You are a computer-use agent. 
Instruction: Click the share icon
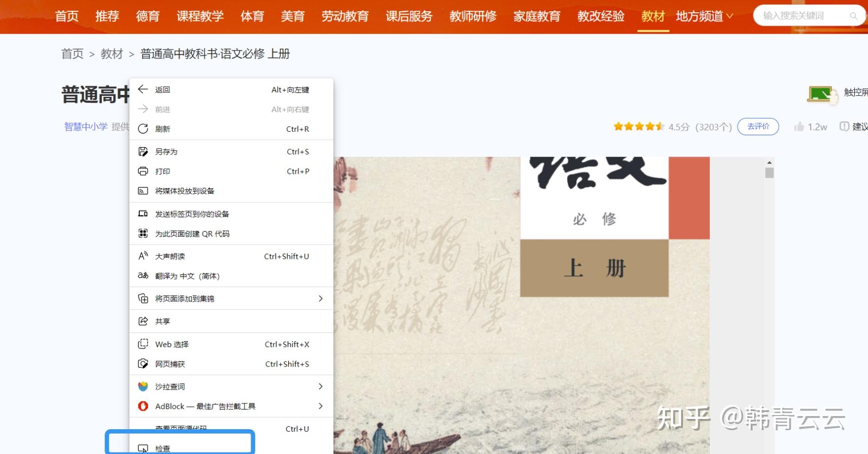[x=143, y=321]
